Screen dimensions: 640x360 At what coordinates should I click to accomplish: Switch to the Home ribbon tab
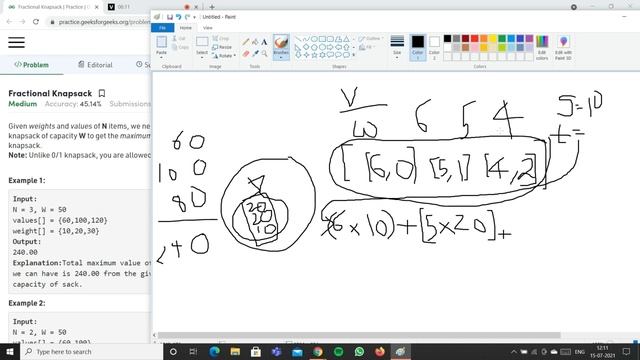(x=185, y=28)
